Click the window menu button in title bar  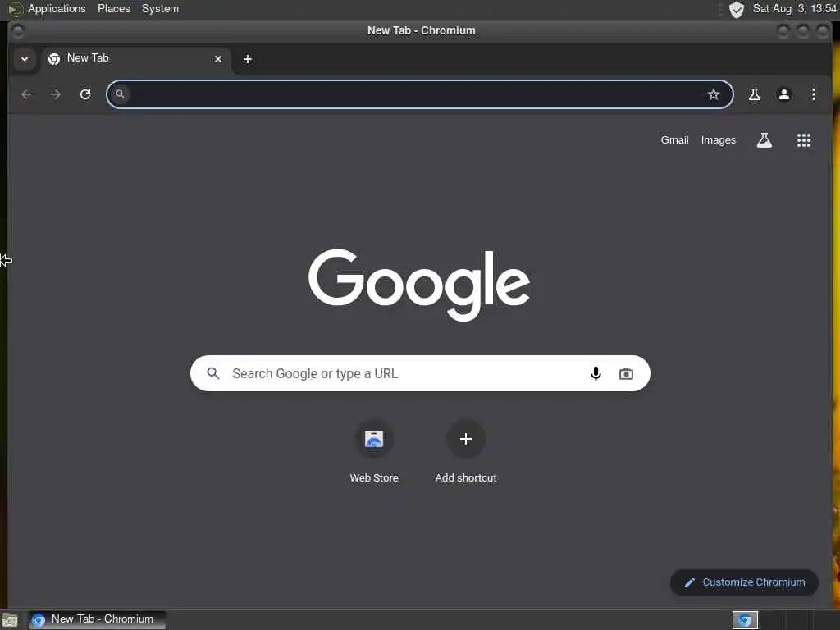(18, 31)
